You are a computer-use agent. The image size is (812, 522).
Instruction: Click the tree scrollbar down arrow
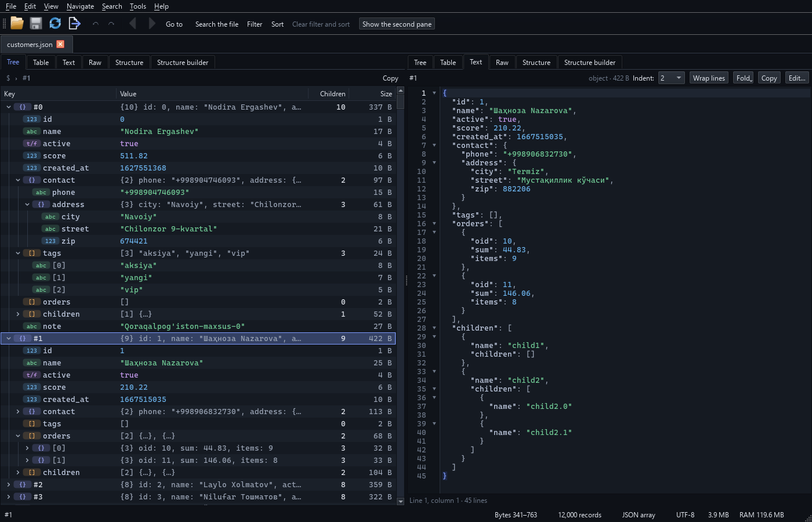click(400, 501)
